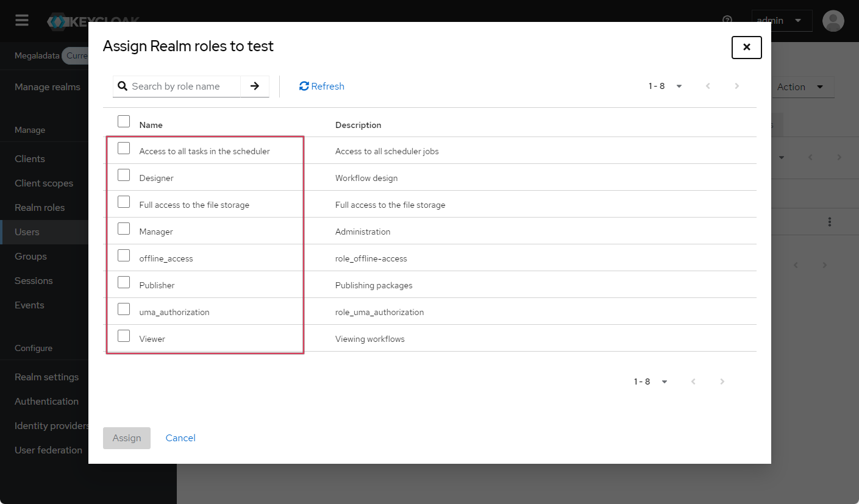Click the 'Administration' description text

[363, 232]
